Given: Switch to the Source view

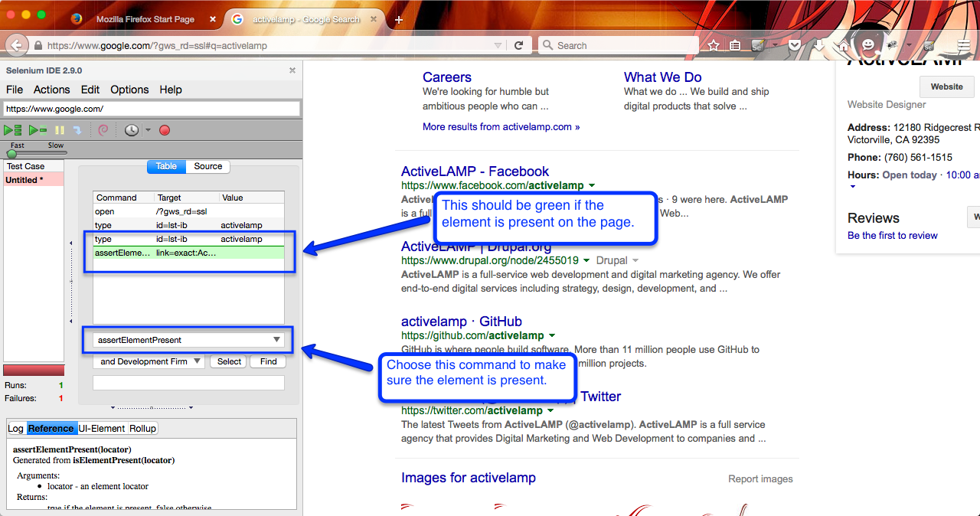Looking at the screenshot, I should [x=207, y=166].
